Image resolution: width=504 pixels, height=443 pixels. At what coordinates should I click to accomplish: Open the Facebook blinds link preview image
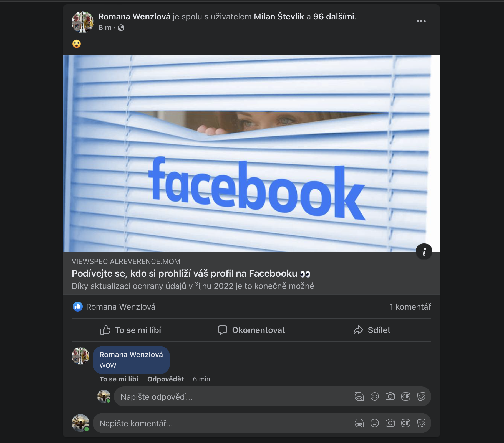coord(251,154)
